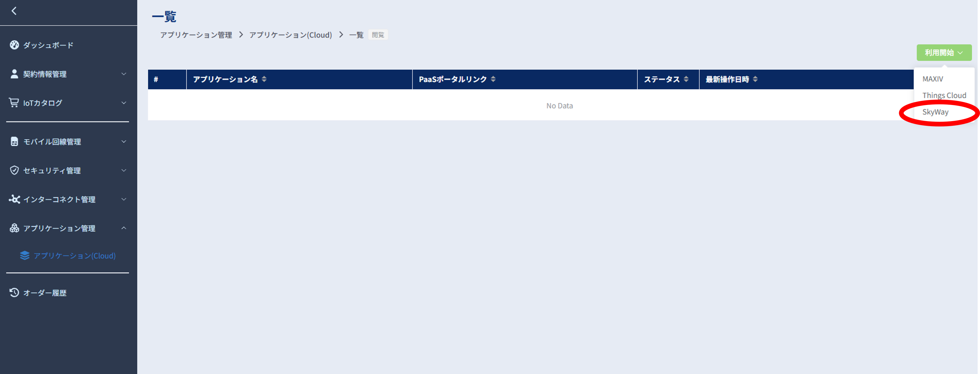Select MAXIV from the application list
The image size is (980, 374).
(932, 79)
